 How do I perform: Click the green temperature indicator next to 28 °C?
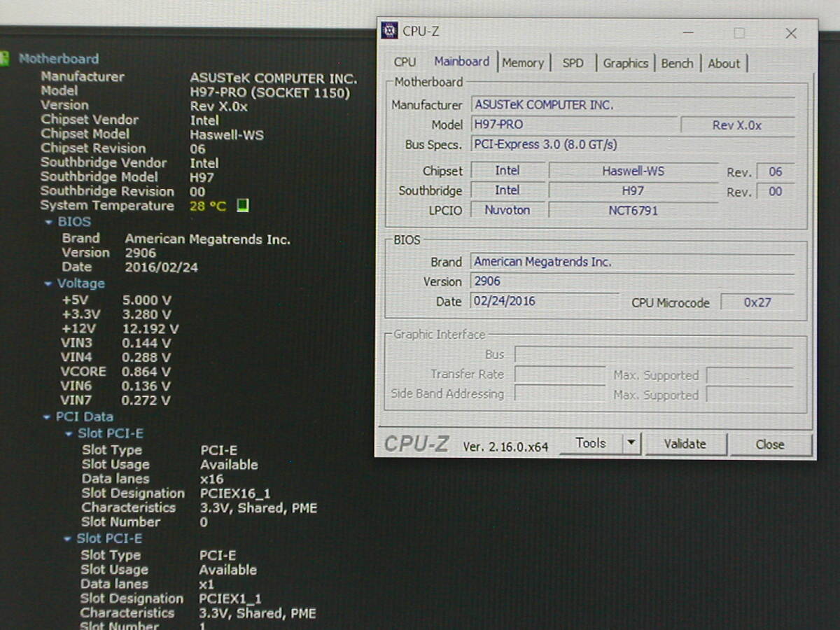click(243, 206)
